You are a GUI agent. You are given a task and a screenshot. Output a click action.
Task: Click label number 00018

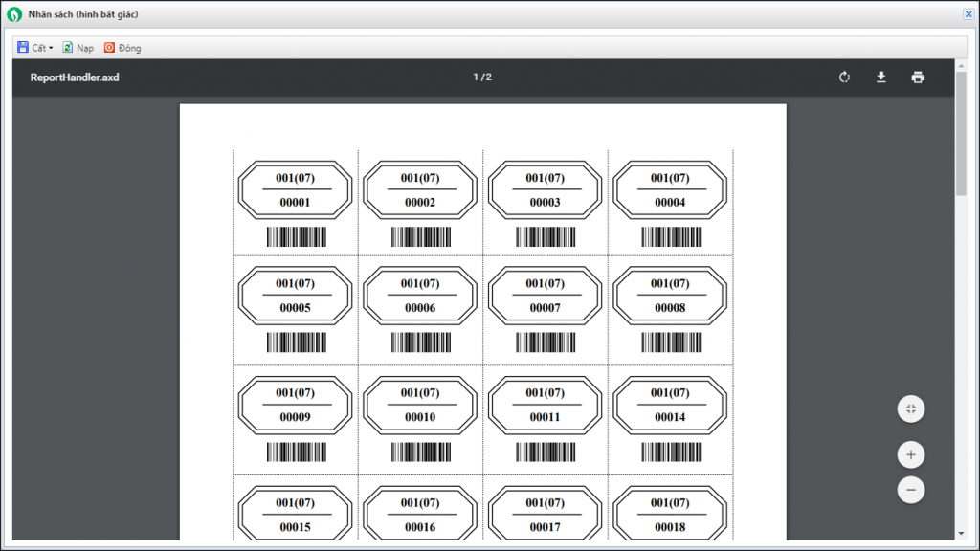pos(670,527)
